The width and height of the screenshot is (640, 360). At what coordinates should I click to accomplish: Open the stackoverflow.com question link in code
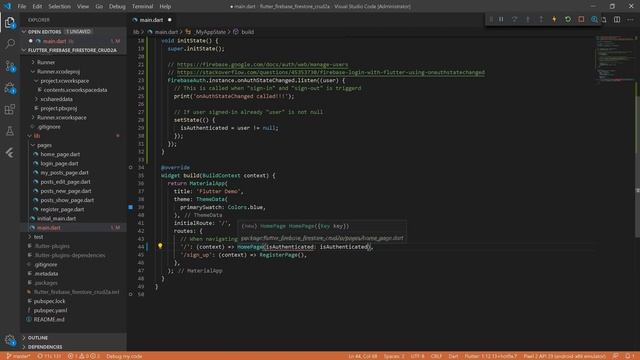[x=331, y=72]
